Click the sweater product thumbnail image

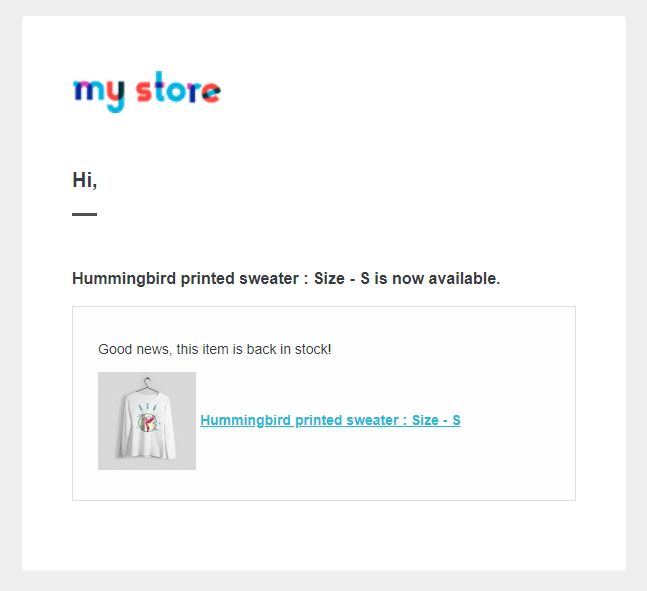pyautogui.click(x=147, y=421)
